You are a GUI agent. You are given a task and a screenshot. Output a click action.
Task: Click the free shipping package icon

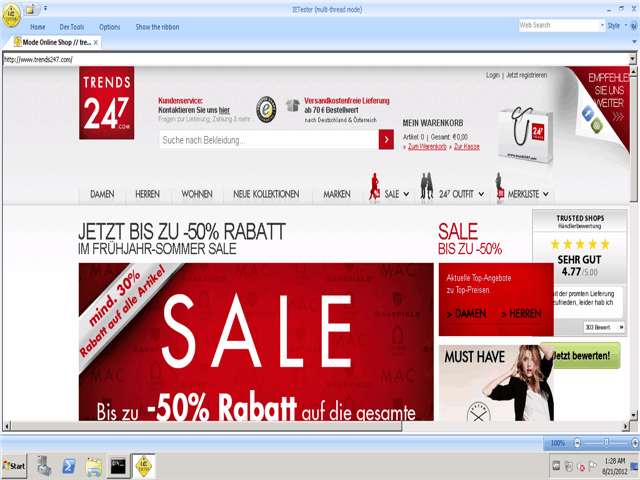(x=292, y=105)
